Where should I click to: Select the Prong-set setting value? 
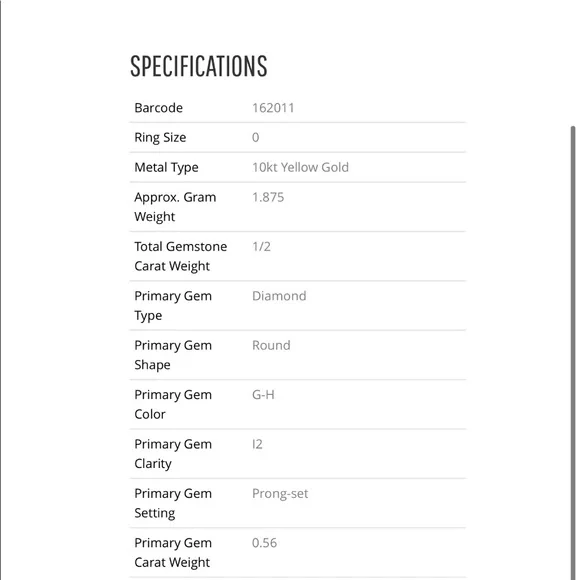[280, 494]
